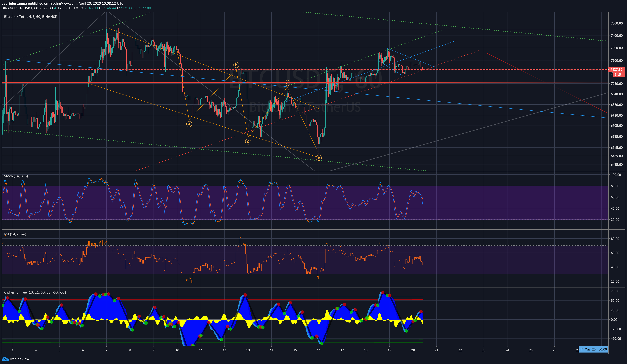
Task: Click date axis label '13'
Action: point(248,350)
